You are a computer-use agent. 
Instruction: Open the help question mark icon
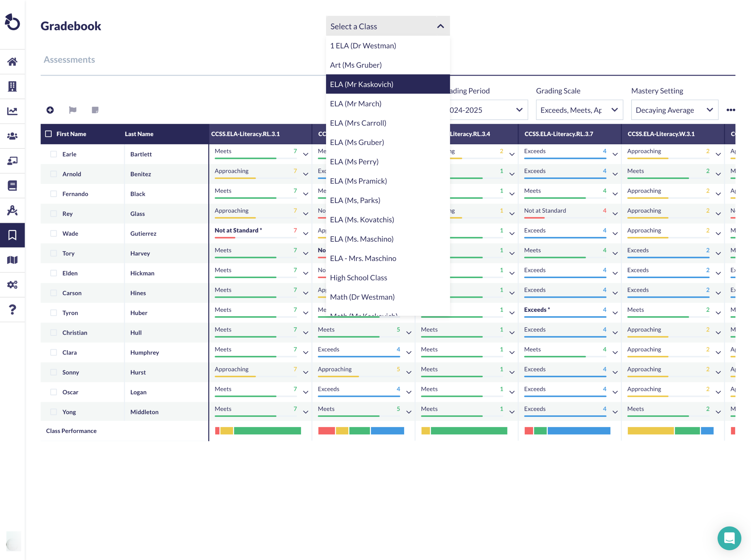12,309
